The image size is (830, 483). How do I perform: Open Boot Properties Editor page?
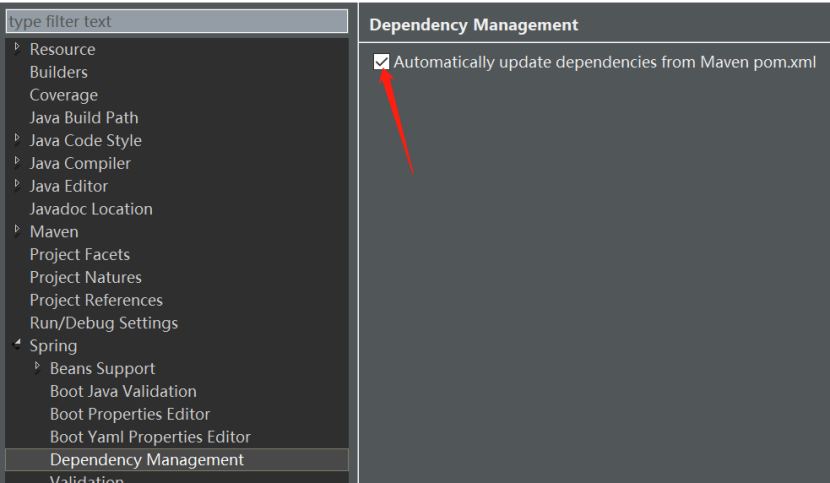point(130,414)
